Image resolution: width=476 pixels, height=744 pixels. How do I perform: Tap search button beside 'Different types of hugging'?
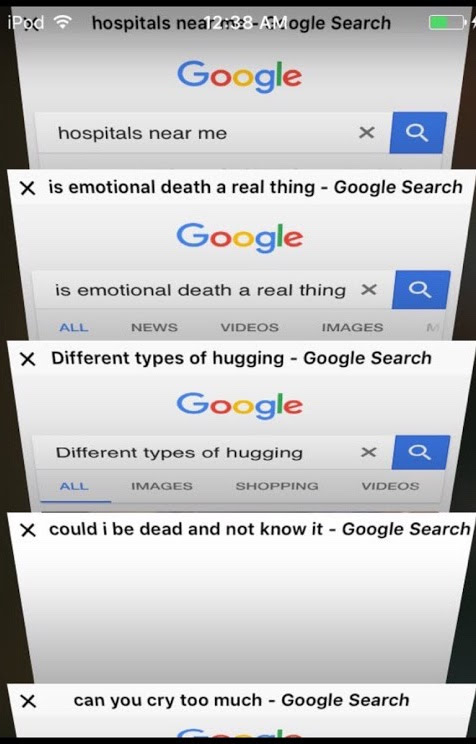pyautogui.click(x=420, y=452)
